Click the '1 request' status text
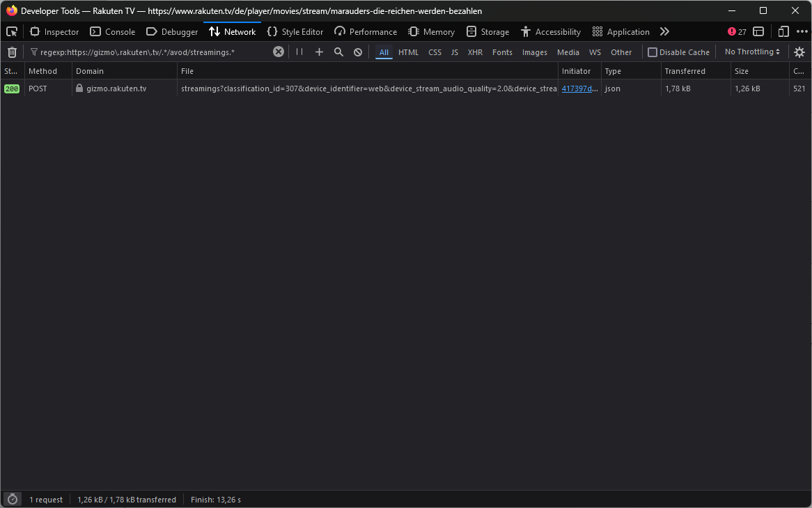Image resolution: width=812 pixels, height=508 pixels. coord(46,500)
